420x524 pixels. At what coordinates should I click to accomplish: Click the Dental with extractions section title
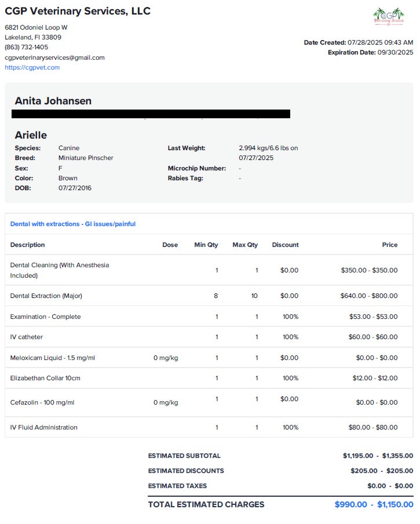point(73,224)
